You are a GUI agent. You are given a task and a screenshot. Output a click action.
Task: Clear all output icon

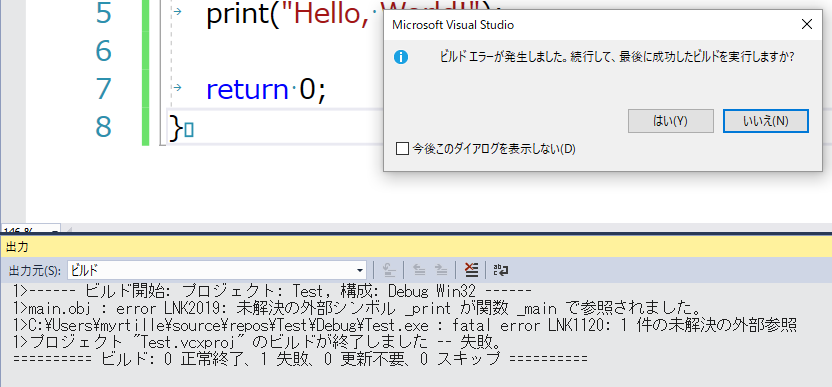[471, 270]
